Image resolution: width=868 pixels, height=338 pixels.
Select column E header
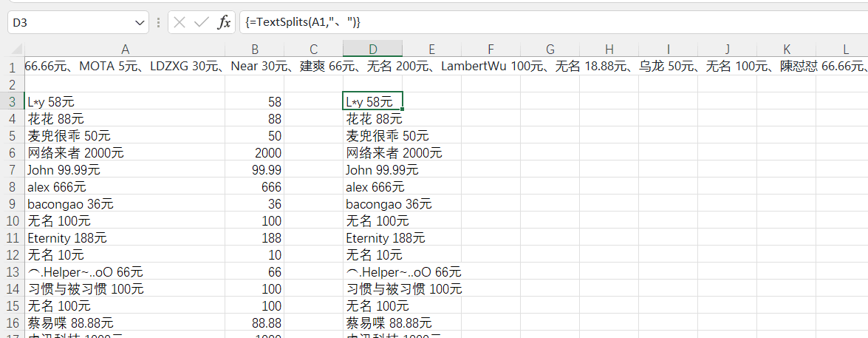coord(432,50)
